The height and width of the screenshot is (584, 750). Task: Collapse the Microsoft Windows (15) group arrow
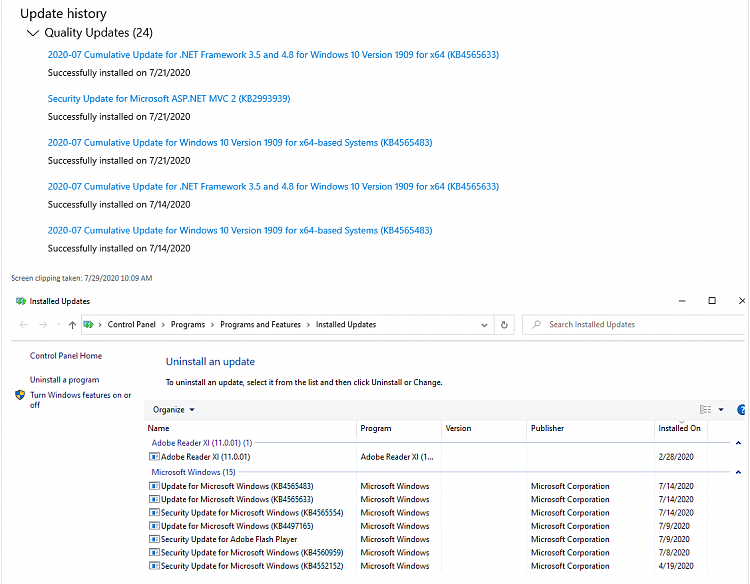[738, 472]
